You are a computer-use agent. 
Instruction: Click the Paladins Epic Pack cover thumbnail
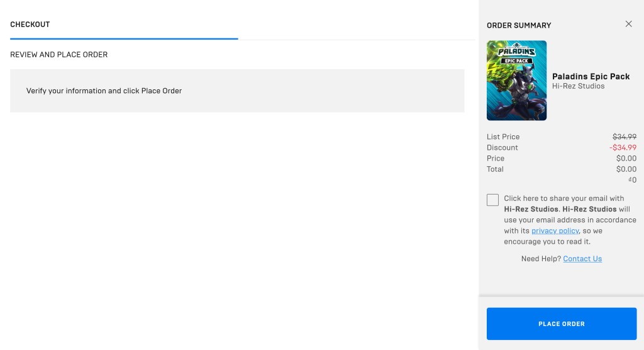click(x=516, y=80)
